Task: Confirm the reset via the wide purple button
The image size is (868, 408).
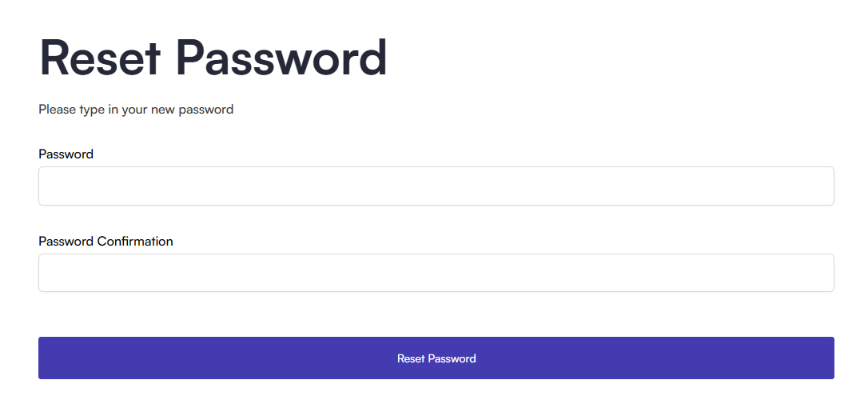Action: [x=436, y=358]
